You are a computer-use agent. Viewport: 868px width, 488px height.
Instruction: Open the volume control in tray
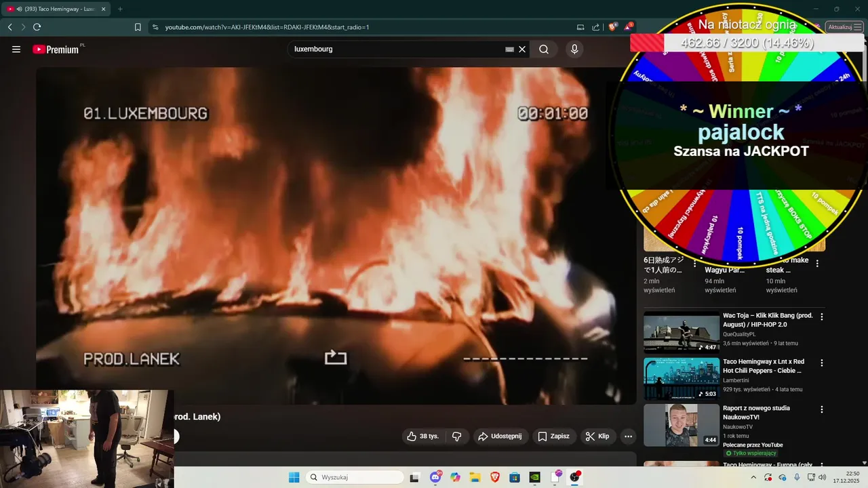tap(823, 477)
